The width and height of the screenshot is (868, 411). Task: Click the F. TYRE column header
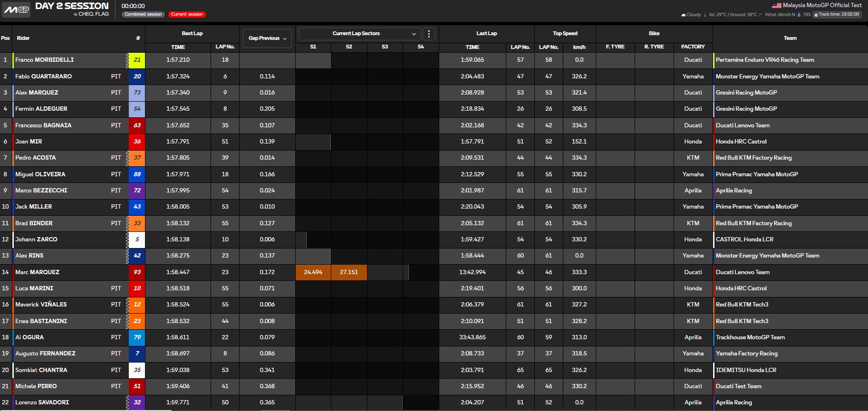[x=615, y=47]
